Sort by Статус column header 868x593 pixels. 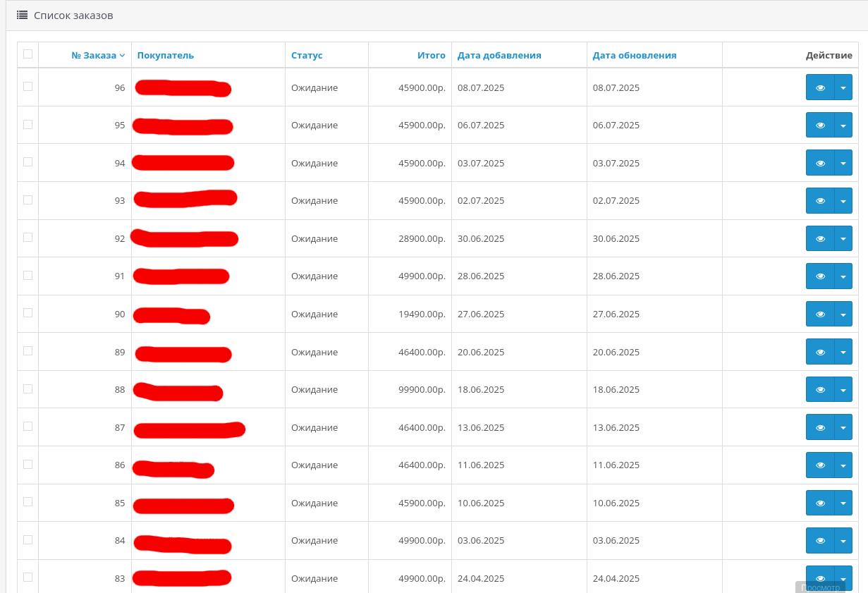[x=307, y=55]
